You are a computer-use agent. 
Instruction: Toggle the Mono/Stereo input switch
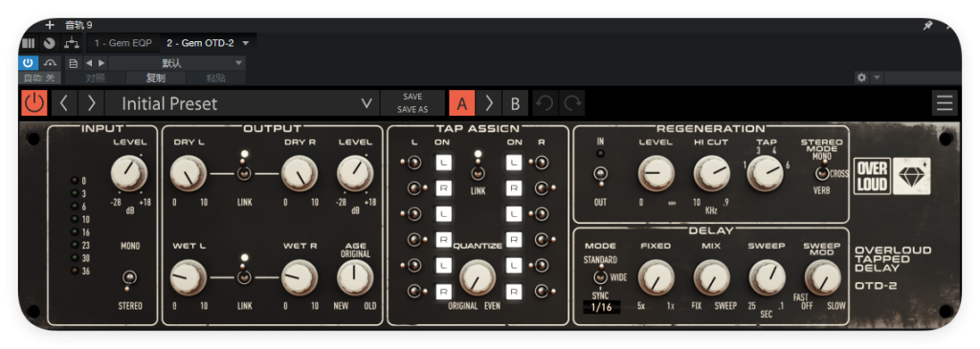tap(130, 278)
